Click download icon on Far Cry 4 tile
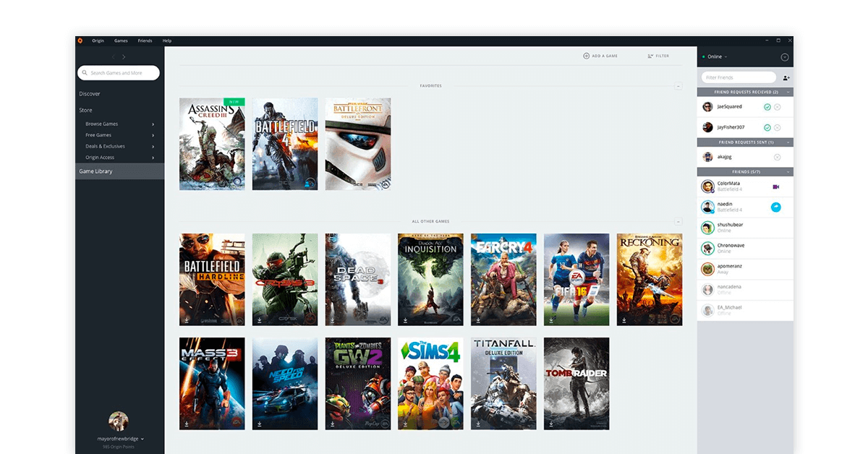The height and width of the screenshot is (454, 868). [x=478, y=319]
